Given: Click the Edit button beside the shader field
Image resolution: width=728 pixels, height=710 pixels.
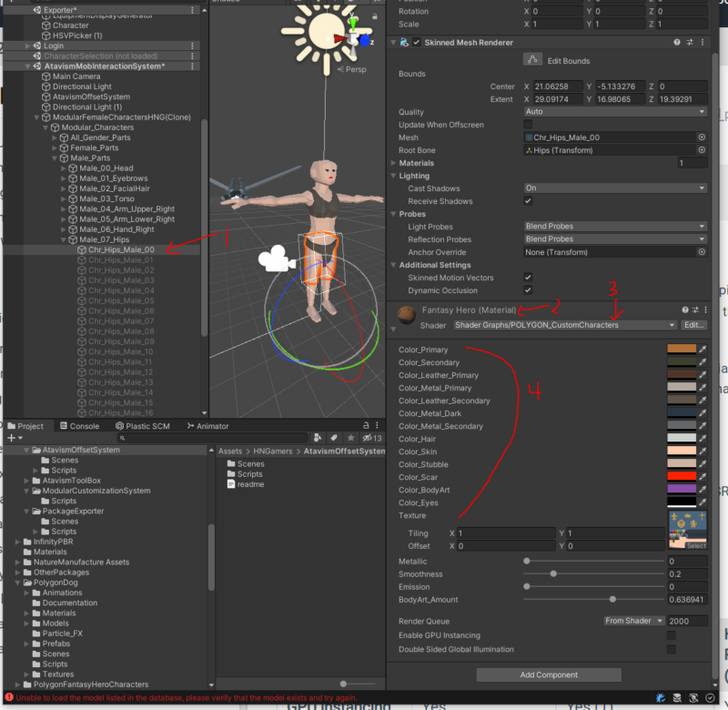Looking at the screenshot, I should [x=696, y=325].
